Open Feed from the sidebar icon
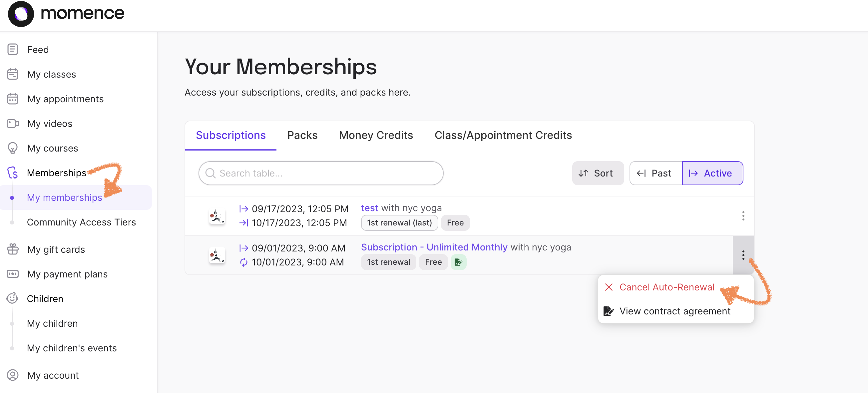The image size is (868, 393). tap(13, 50)
